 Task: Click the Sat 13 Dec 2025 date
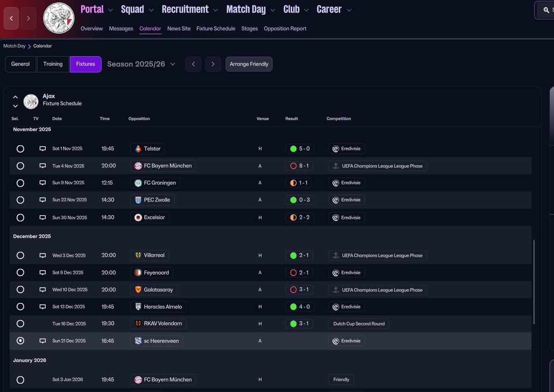(69, 307)
